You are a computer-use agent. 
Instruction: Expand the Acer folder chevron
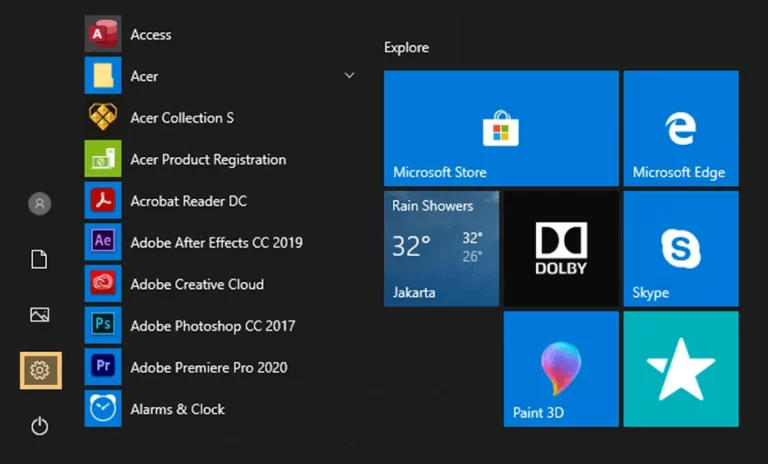[349, 75]
